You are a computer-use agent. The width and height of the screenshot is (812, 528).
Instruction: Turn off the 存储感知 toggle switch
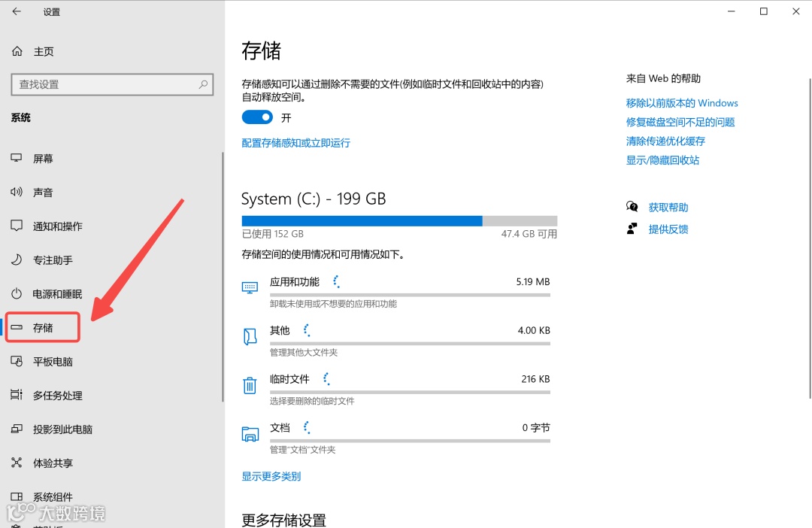[x=257, y=117]
